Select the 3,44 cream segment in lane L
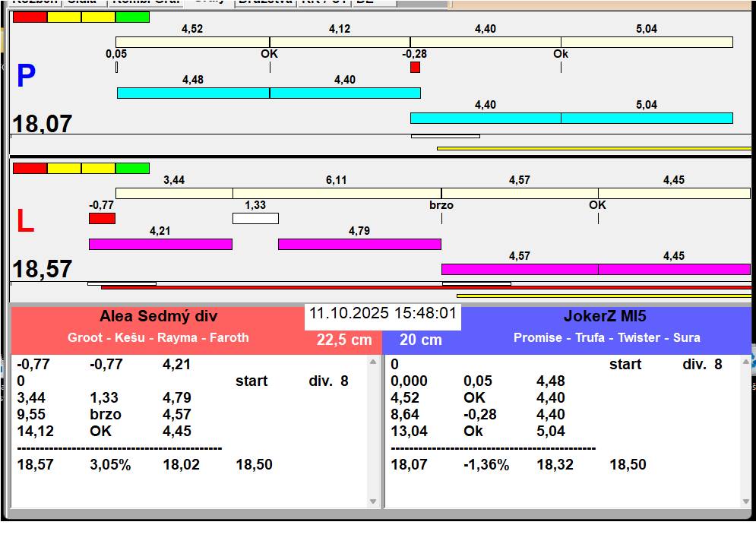Screen dimensions: 756x544 tap(174, 194)
